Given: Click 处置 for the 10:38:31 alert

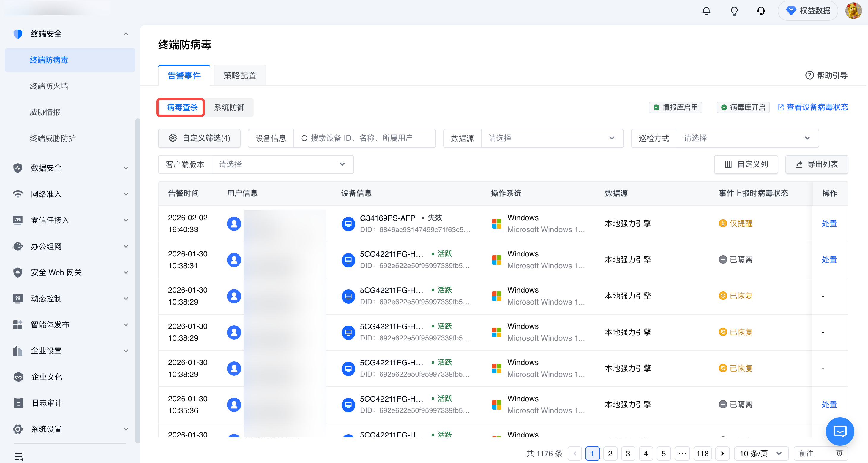Looking at the screenshot, I should tap(829, 260).
